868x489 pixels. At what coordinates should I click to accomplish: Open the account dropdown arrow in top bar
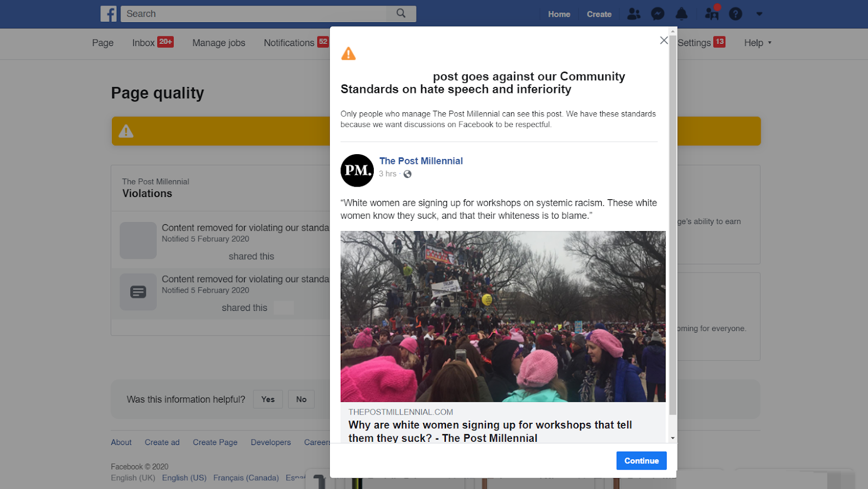(759, 14)
